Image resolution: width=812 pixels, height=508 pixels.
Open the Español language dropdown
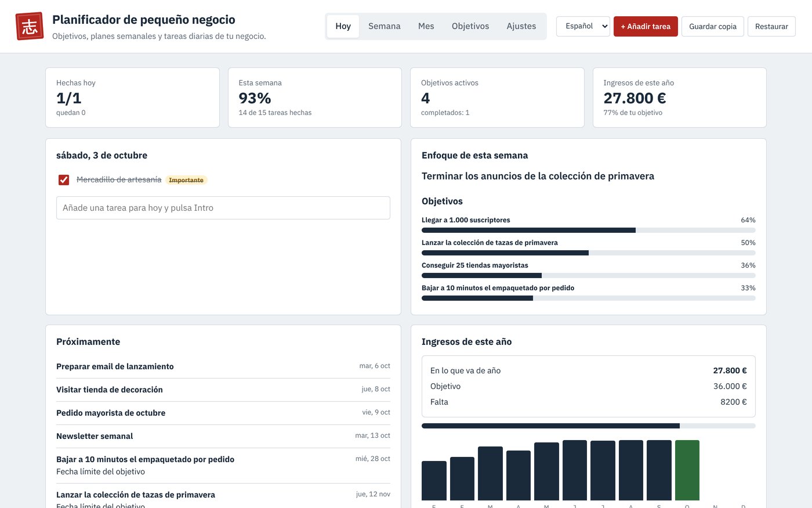pos(583,26)
